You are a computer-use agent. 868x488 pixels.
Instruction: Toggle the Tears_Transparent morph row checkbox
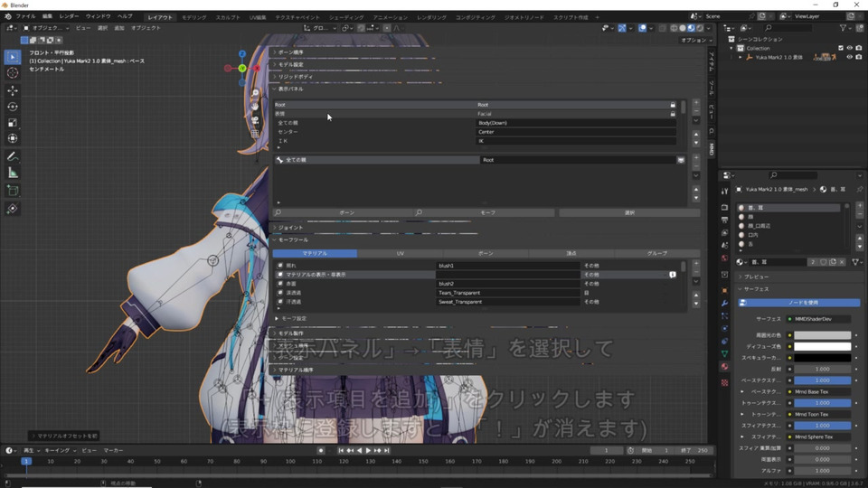point(281,293)
